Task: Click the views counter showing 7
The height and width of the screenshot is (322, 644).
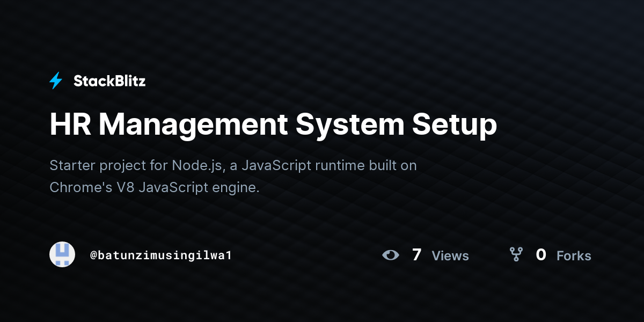Action: pyautogui.click(x=417, y=255)
